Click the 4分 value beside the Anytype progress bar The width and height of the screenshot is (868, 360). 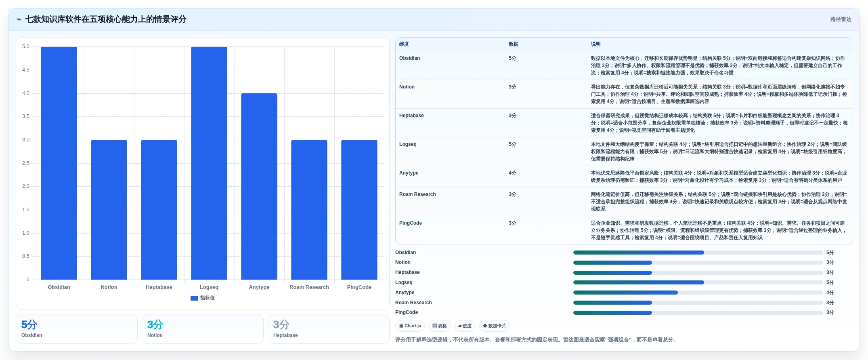(830, 293)
